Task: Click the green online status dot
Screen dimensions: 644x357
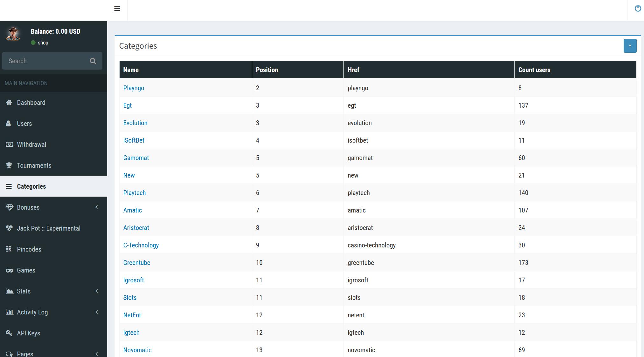Action: 33,43
